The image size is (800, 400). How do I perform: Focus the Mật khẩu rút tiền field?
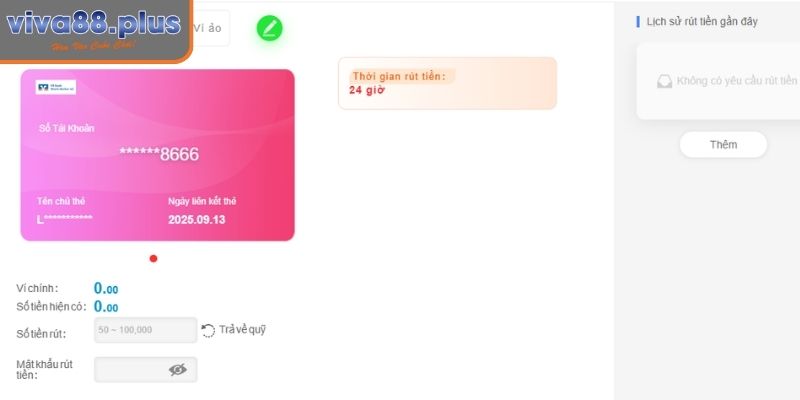click(x=145, y=370)
